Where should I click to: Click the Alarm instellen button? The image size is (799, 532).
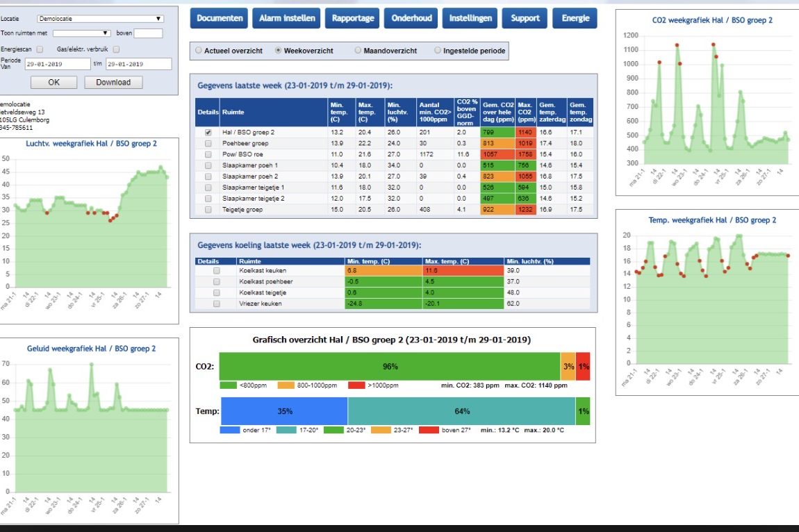[x=287, y=19]
